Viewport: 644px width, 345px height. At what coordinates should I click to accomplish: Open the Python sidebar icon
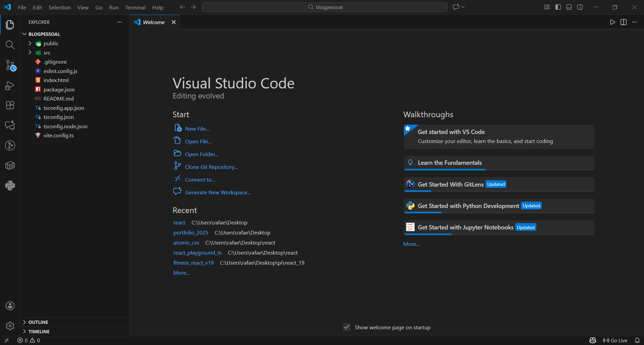(x=10, y=186)
